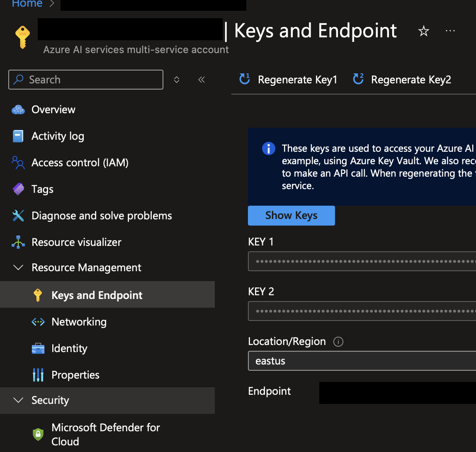Click the 'Azure AI services multi-service account' subtitle
The height and width of the screenshot is (452, 476).
[x=136, y=49]
